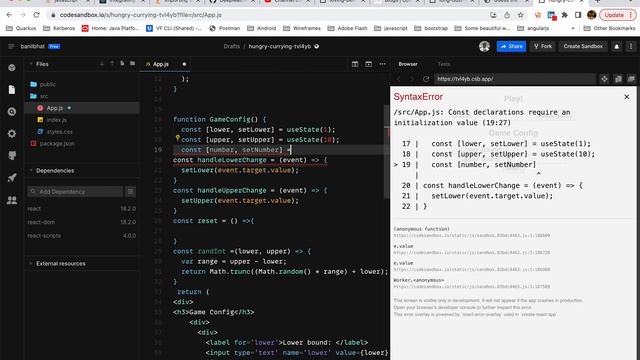Click the banilbhat workspace name
Viewport: 640px width, 360px height.
click(32, 47)
